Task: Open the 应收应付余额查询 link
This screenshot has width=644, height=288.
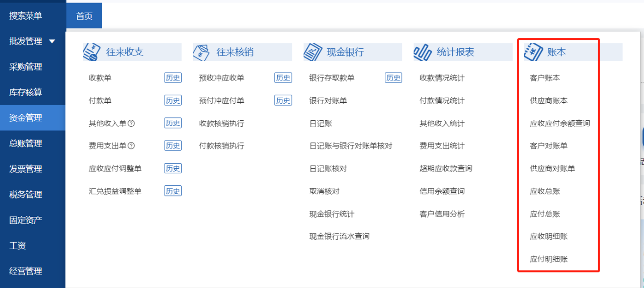Action: (560, 123)
